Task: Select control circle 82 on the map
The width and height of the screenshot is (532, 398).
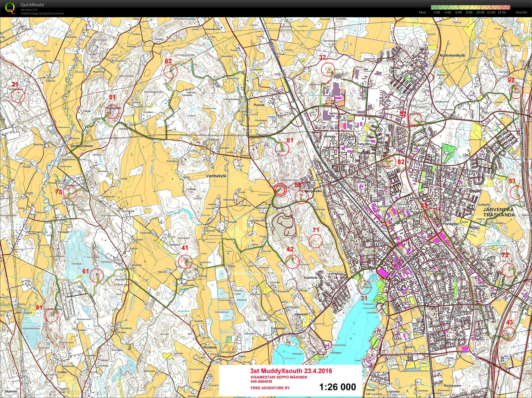Action: tap(389, 162)
